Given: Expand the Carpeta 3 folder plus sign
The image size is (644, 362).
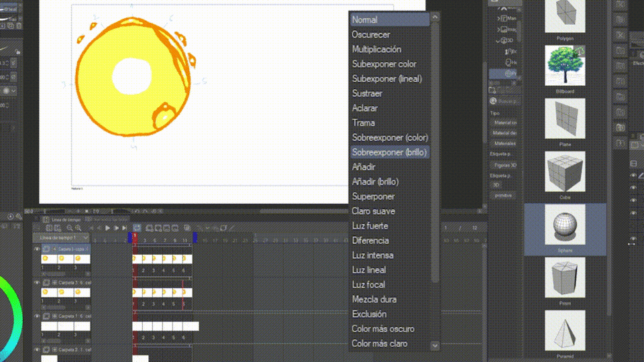Looking at the screenshot, I should (x=54, y=283).
